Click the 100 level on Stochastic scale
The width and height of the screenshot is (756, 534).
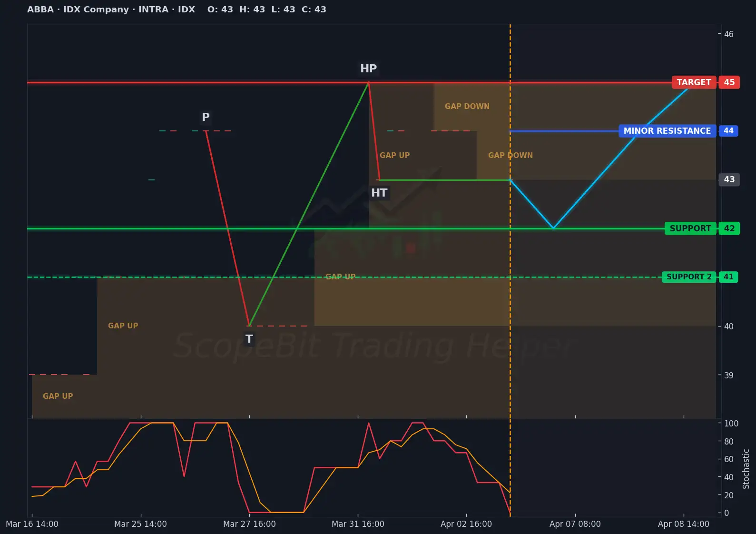coord(731,424)
